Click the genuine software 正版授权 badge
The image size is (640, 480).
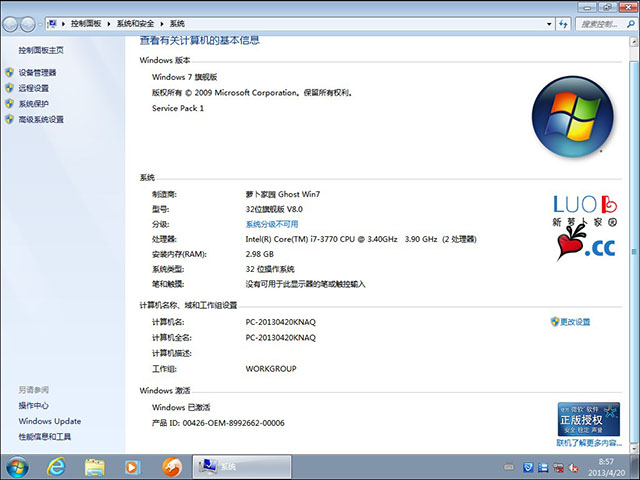tap(589, 419)
